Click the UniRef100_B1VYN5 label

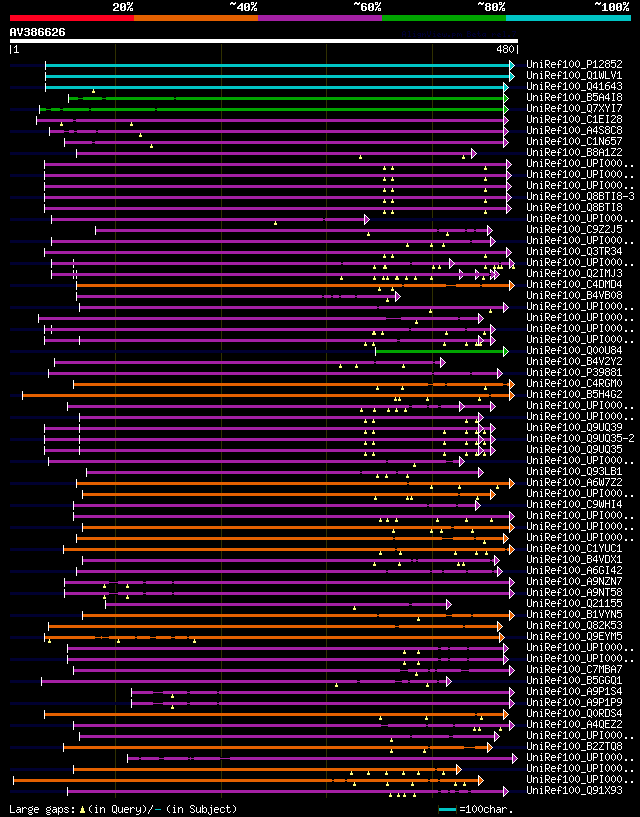click(x=574, y=614)
